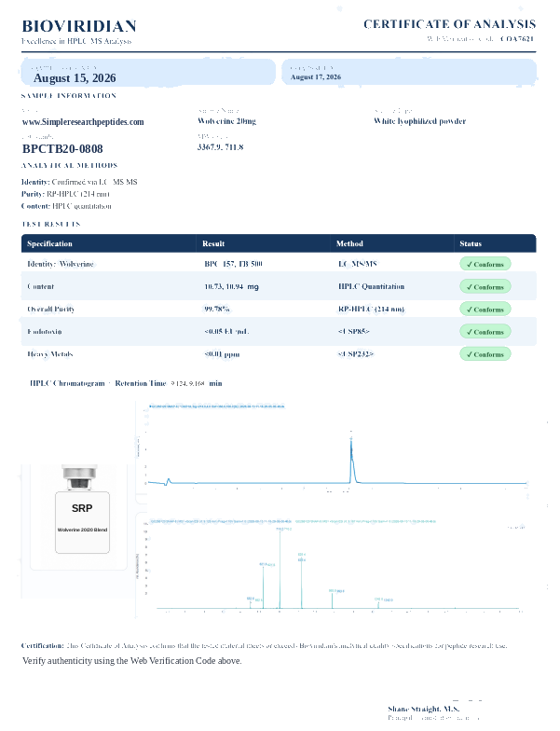The image size is (560, 731).
Task: Click the Certification statement text
Action: tap(265, 645)
